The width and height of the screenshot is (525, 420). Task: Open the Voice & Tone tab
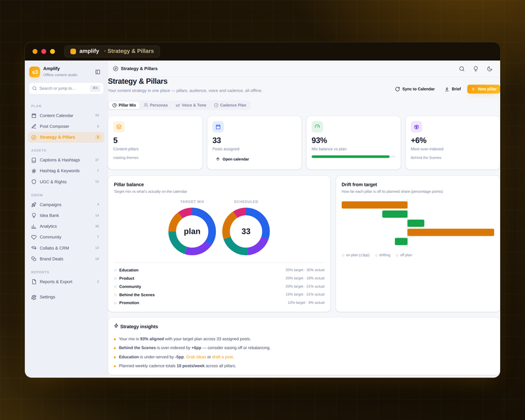(191, 105)
